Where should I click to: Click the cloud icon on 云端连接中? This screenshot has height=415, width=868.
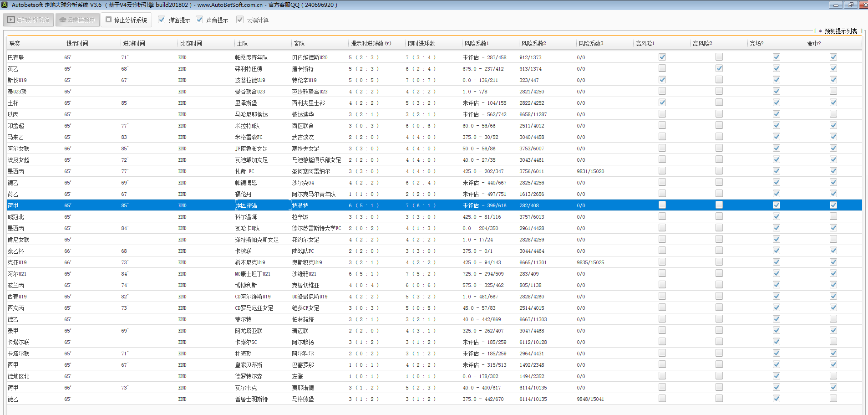pyautogui.click(x=63, y=20)
